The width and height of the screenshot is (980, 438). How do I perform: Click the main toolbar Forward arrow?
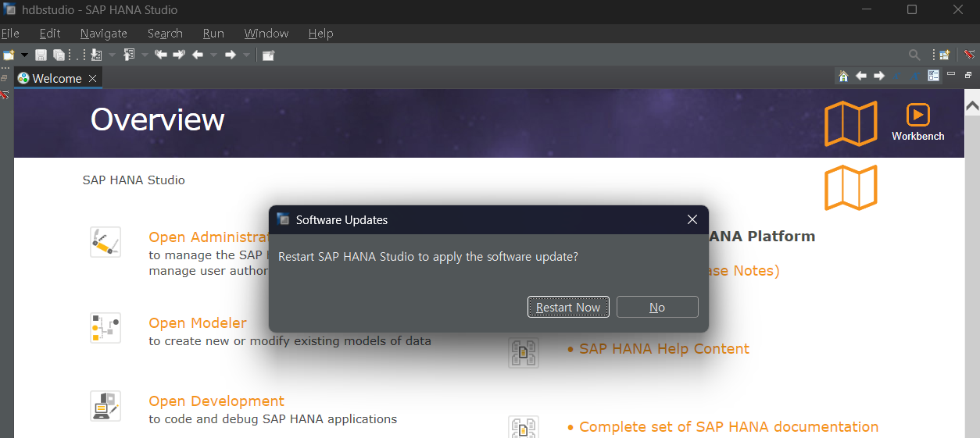point(231,55)
